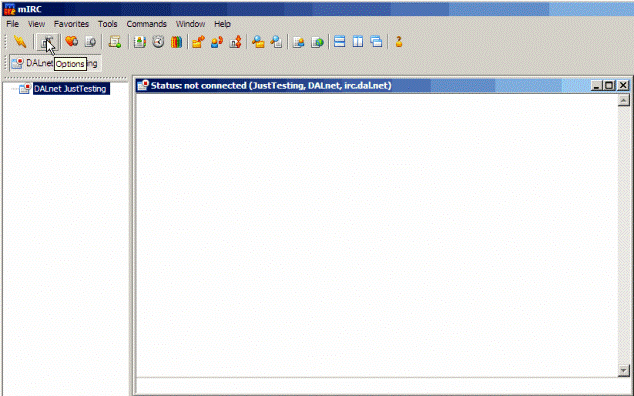
Task: Select DALnet JustTesting in the treebar
Action: tap(71, 89)
